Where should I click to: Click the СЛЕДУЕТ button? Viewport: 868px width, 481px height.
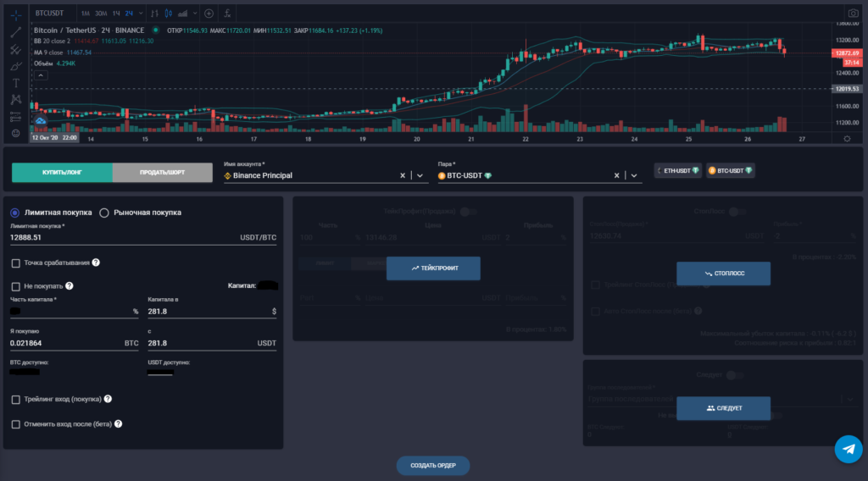724,408
